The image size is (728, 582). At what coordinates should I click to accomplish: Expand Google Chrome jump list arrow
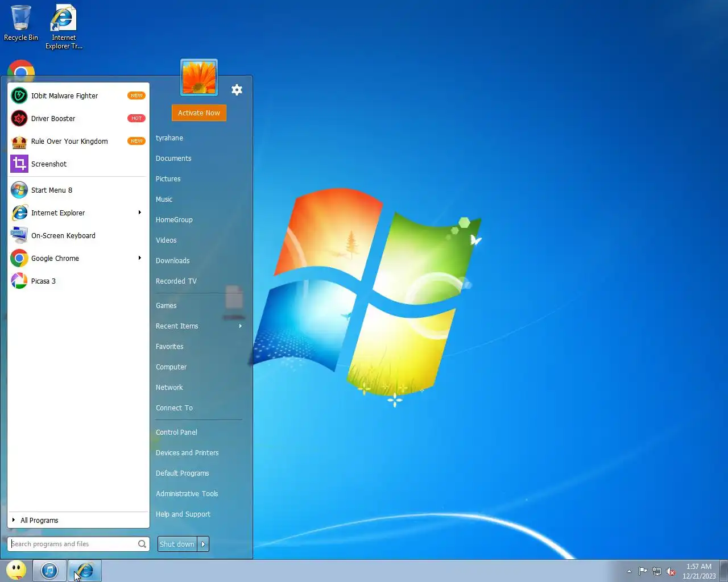(x=139, y=258)
